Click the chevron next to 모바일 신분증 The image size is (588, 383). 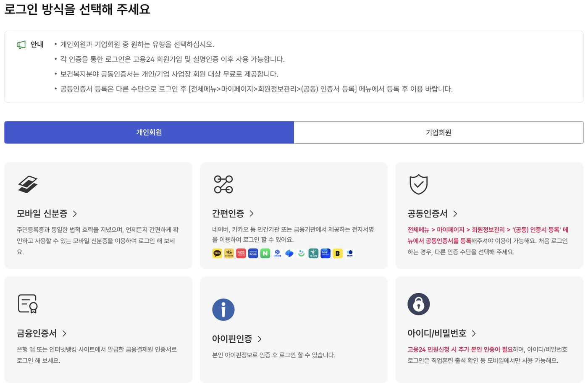click(x=75, y=214)
